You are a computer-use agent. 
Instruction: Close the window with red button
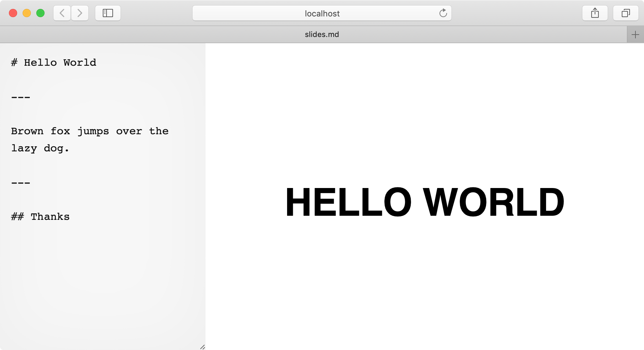(13, 13)
